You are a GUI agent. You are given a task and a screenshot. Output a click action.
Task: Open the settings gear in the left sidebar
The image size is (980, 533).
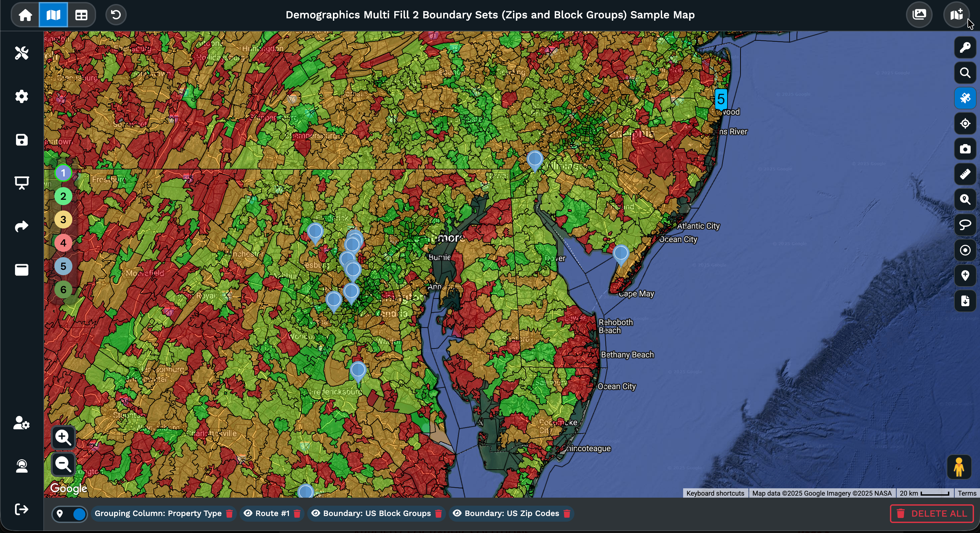22,96
